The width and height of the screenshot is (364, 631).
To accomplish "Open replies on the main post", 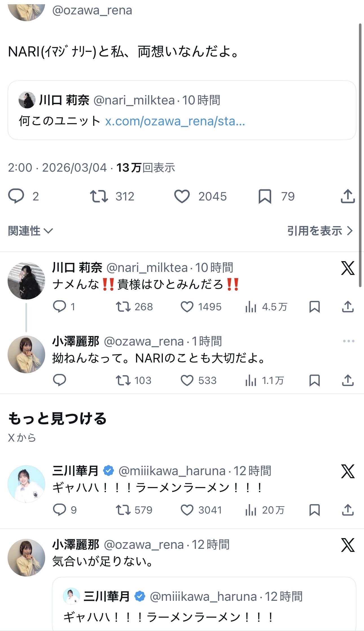I will tap(16, 196).
